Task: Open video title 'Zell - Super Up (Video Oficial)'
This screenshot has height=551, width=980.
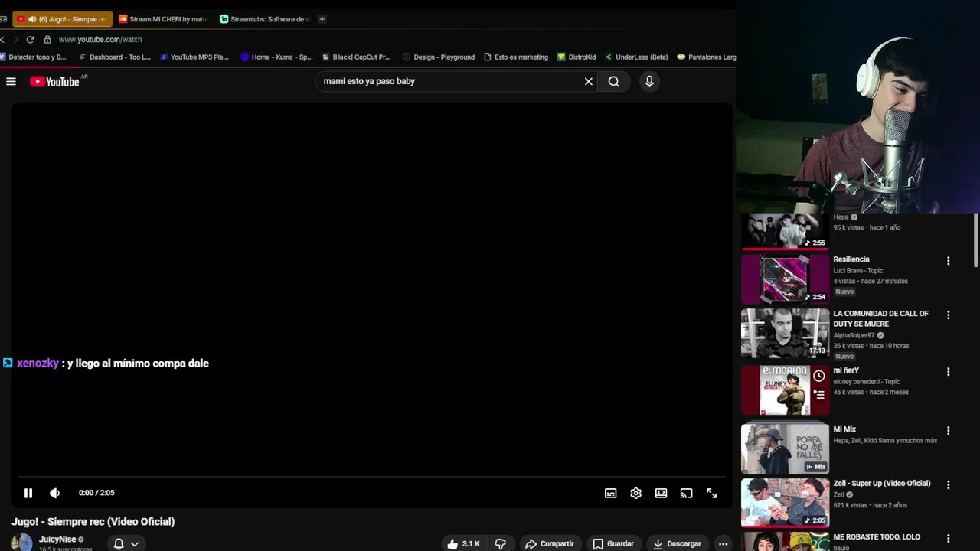Action: [882, 484]
